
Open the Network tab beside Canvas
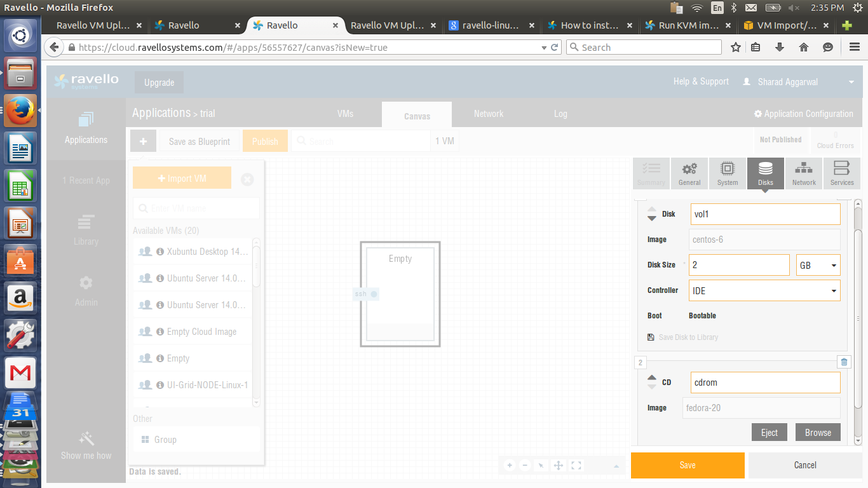click(489, 114)
